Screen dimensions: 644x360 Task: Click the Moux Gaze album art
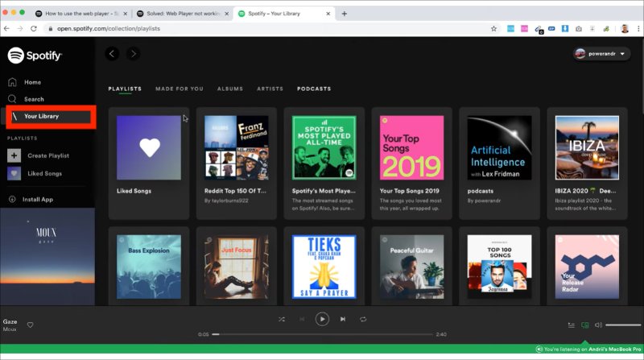point(47,256)
